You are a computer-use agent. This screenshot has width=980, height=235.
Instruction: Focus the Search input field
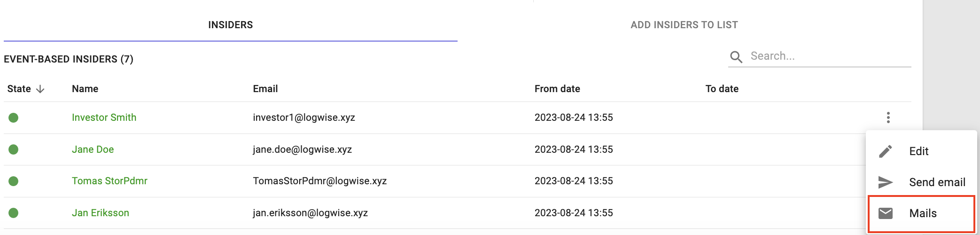(830, 56)
